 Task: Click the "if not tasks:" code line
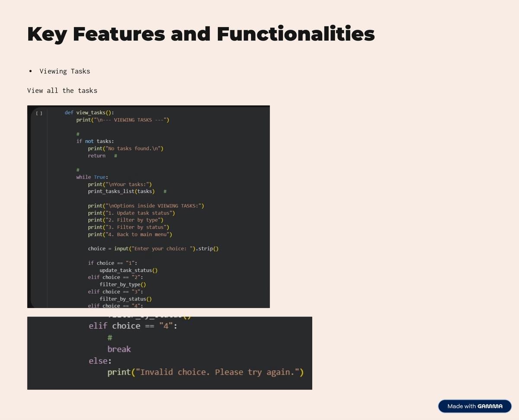click(95, 141)
